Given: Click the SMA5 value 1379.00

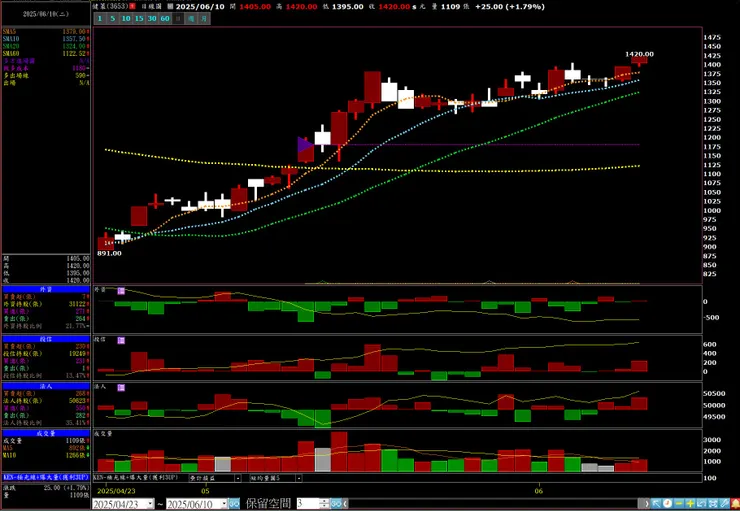Looking at the screenshot, I should pos(74,32).
